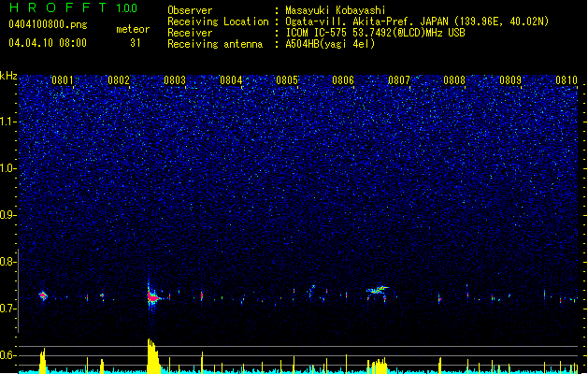Screen dimensions: 588x374
Task: Click the 0802 time marker
Action: click(x=119, y=80)
